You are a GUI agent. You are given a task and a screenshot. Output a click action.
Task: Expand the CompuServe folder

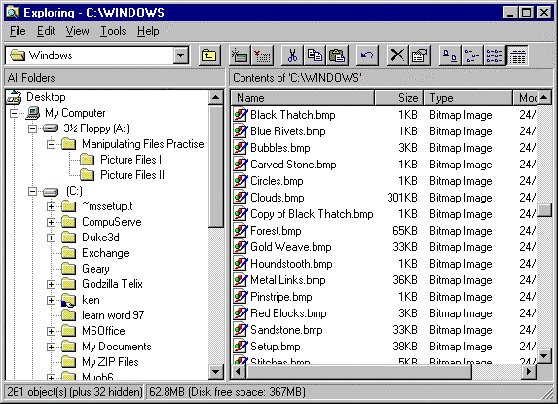51,222
